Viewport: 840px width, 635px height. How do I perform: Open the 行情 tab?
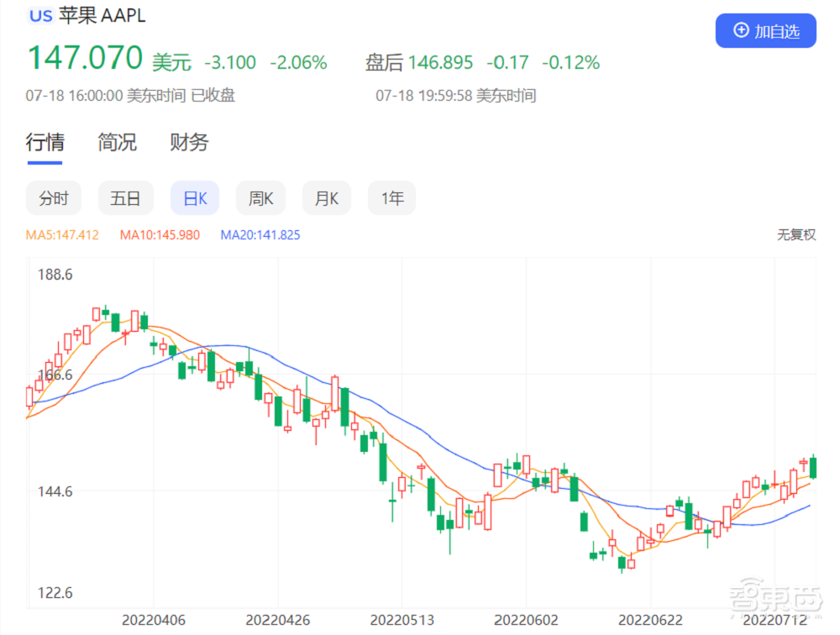(x=45, y=143)
